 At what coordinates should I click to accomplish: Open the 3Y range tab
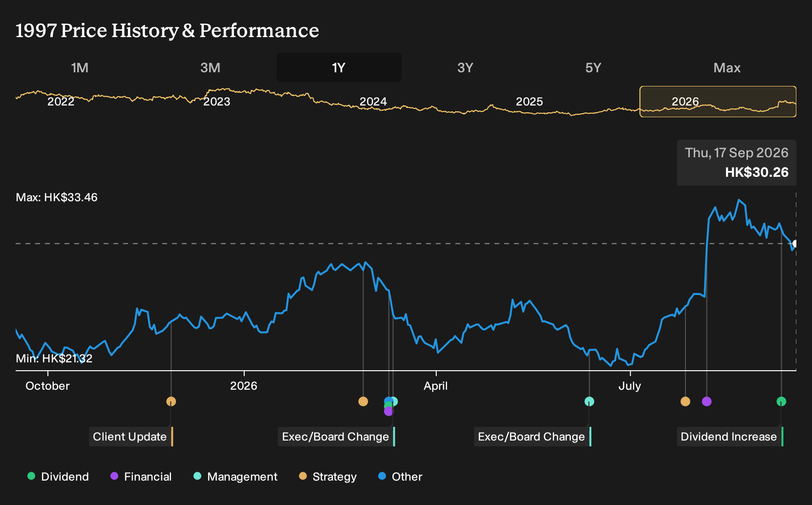(x=465, y=67)
